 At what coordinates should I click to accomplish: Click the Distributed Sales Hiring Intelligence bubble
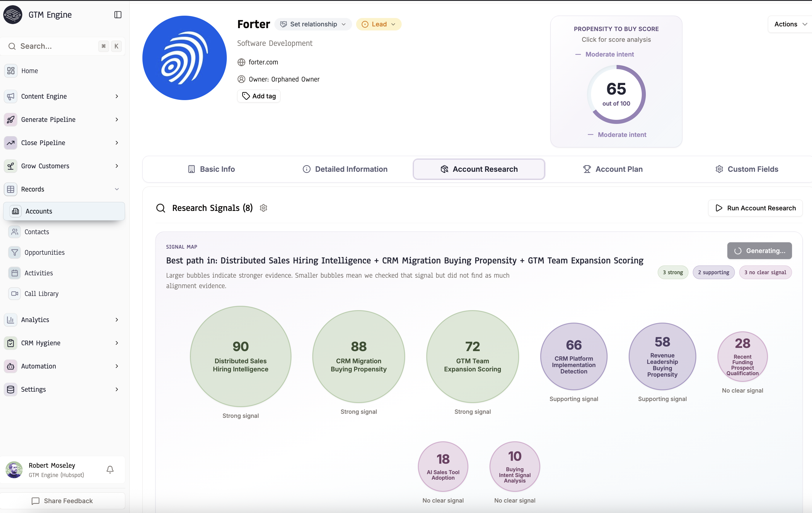click(x=240, y=356)
